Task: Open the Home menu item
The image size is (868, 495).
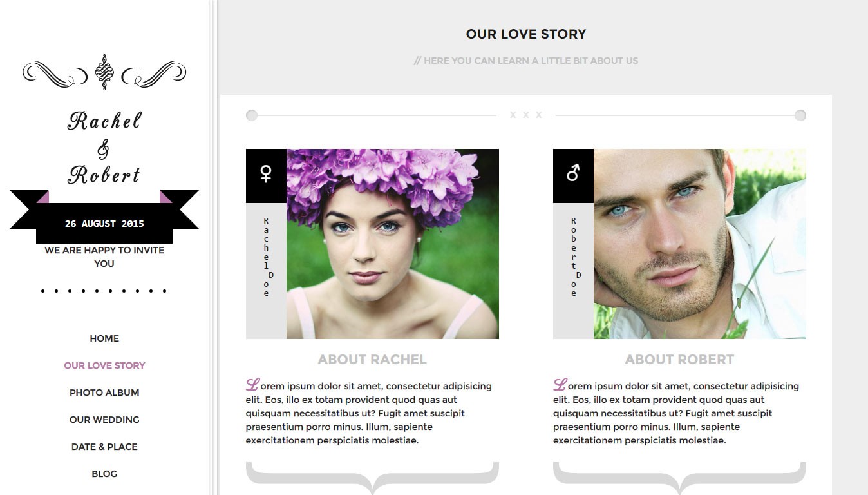Action: tap(104, 338)
